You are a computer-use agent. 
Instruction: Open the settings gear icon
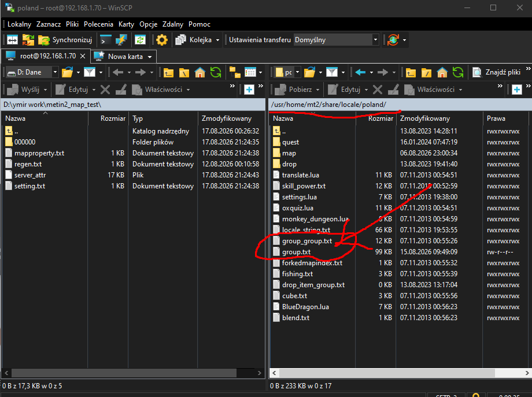pyautogui.click(x=162, y=40)
